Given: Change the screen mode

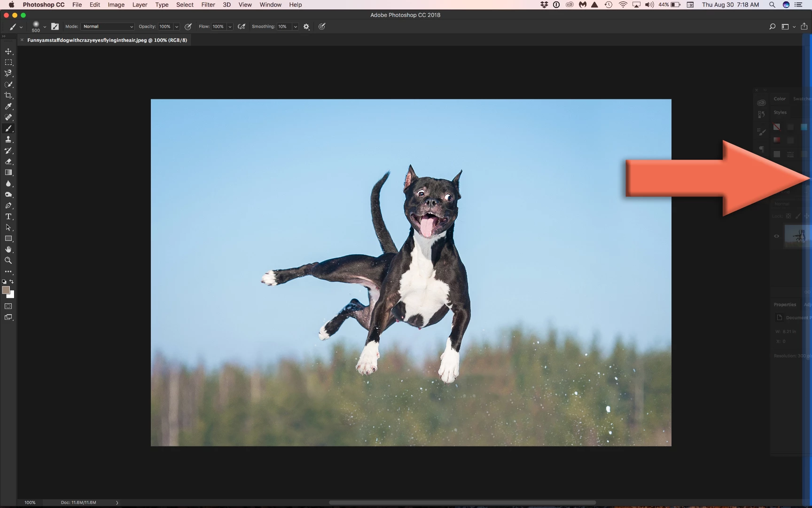Looking at the screenshot, I should (x=8, y=317).
